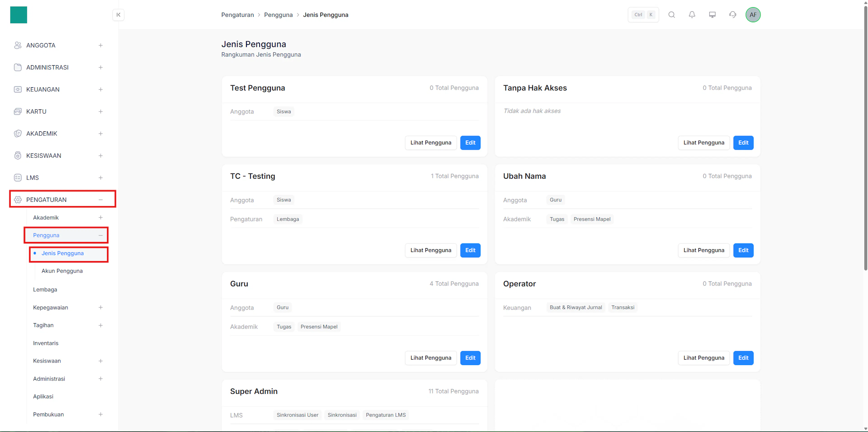This screenshot has width=868, height=432.
Task: Select the ANGGOTA menu label
Action: (41, 45)
